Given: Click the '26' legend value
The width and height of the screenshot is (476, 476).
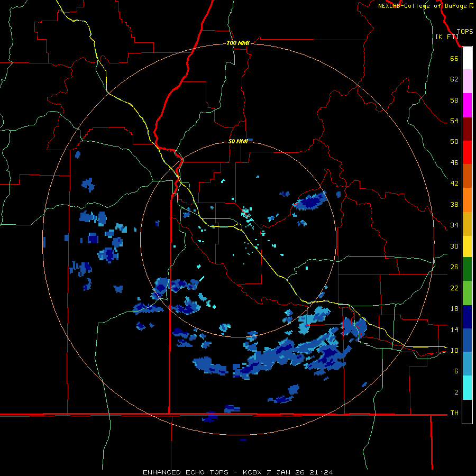Looking at the screenshot, I should coord(454,267).
